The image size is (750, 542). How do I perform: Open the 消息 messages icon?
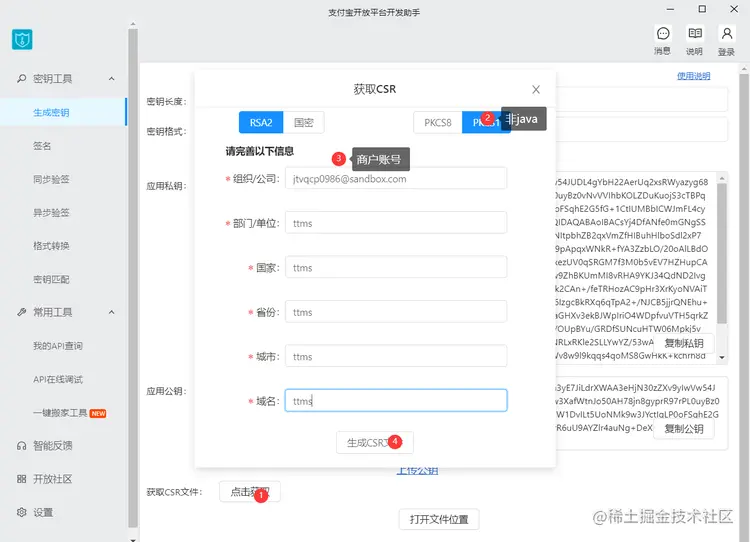coord(663,33)
